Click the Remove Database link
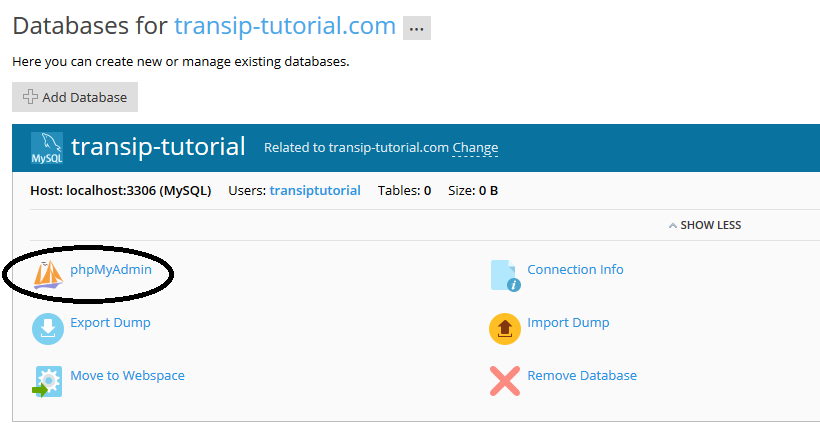The height and width of the screenshot is (423, 820). 582,375
